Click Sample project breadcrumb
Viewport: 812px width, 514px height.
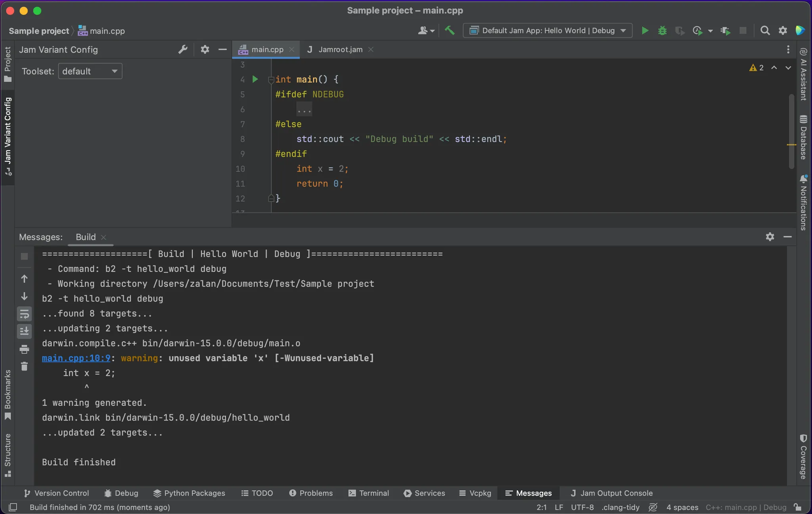point(39,31)
